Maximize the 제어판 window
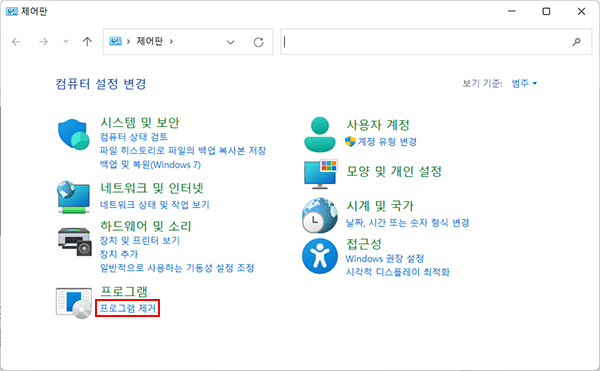Screen dimensions: 600x371 tap(546, 11)
